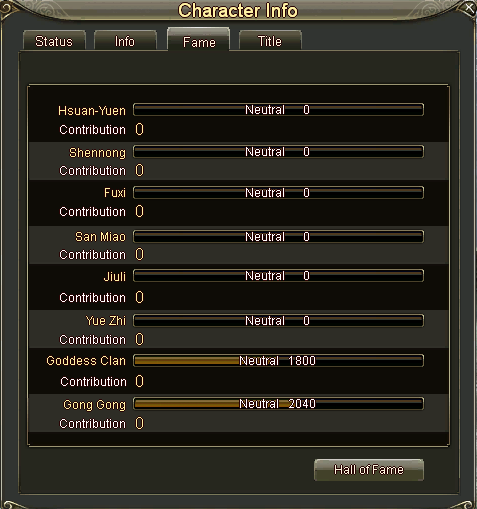Click the Hsuan-Yuen faction name
Viewport: 477px width, 509px height.
pyautogui.click(x=92, y=111)
